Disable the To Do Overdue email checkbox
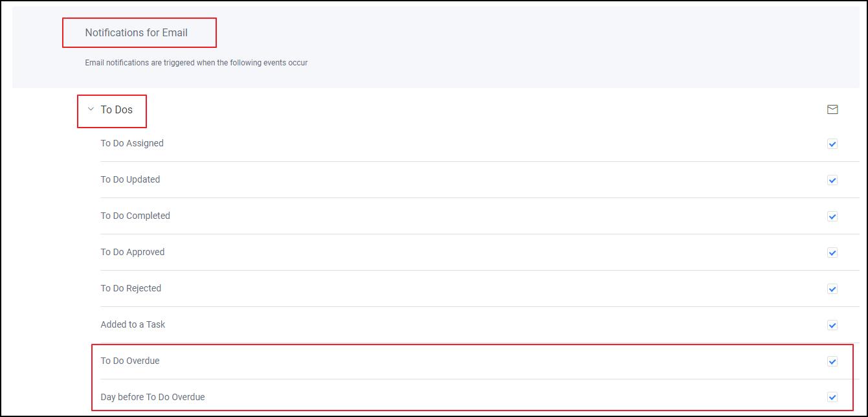Viewport: 868px width, 417px height. point(832,361)
